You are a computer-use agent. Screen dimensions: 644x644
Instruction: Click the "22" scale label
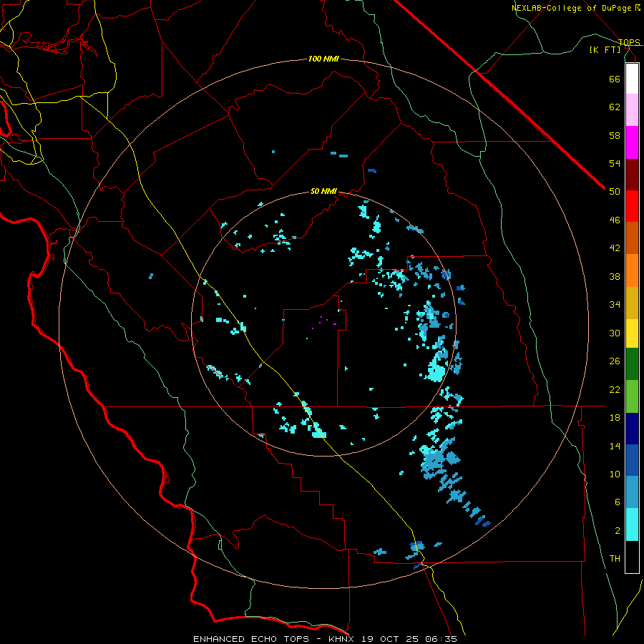(x=615, y=389)
